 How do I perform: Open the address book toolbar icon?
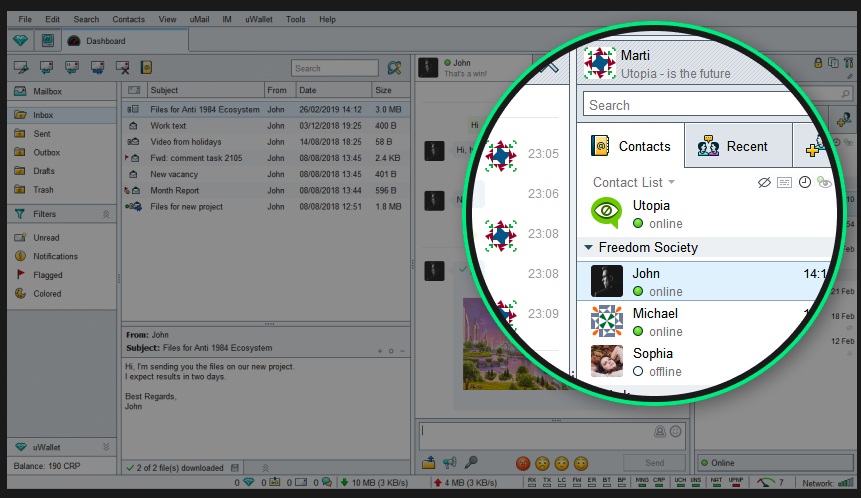(146, 68)
